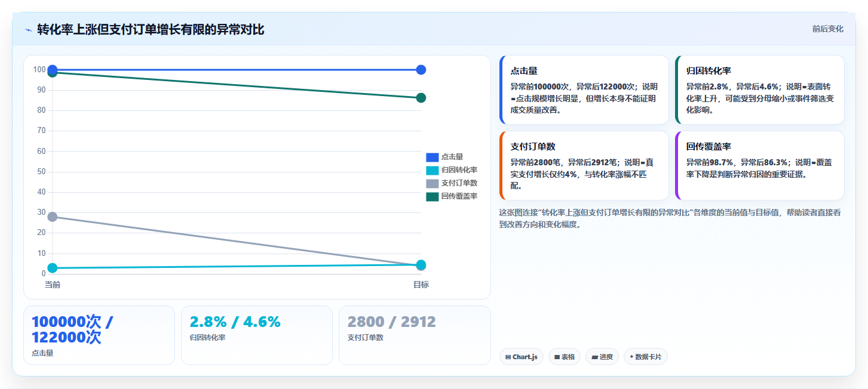The image size is (868, 389).
Task: Click the 50 y-axis tick label
Action: (x=41, y=172)
